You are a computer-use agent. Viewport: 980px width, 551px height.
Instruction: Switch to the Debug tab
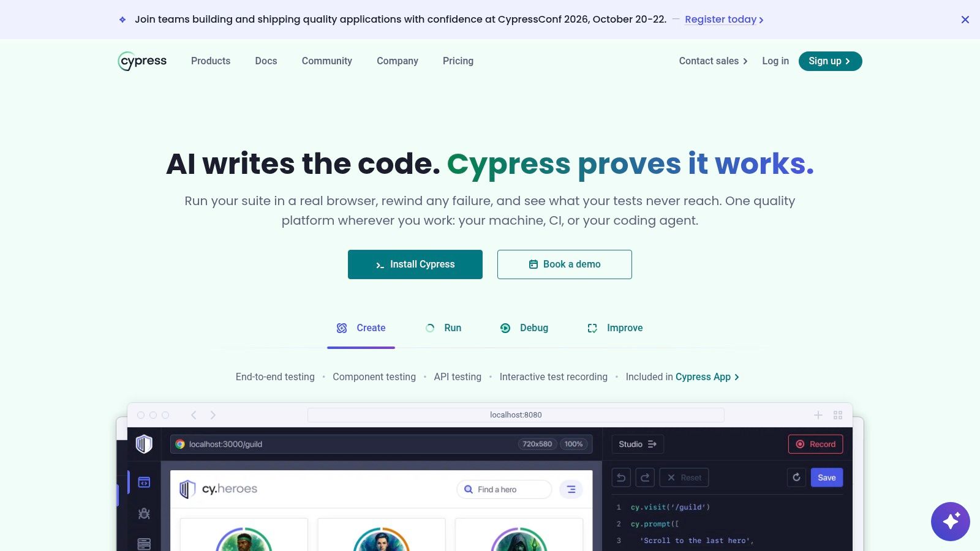tap(524, 328)
